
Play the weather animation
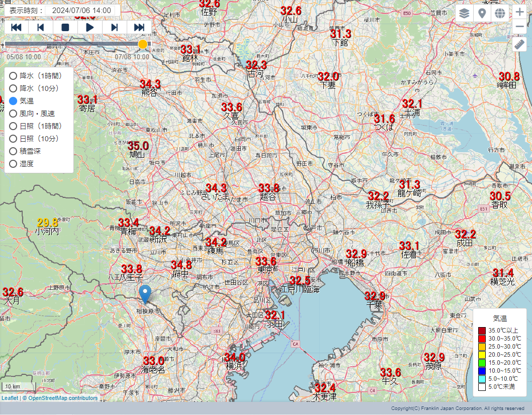[x=90, y=27]
